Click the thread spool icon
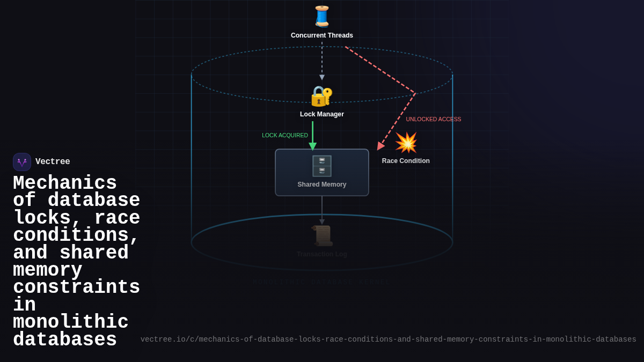 tap(322, 16)
